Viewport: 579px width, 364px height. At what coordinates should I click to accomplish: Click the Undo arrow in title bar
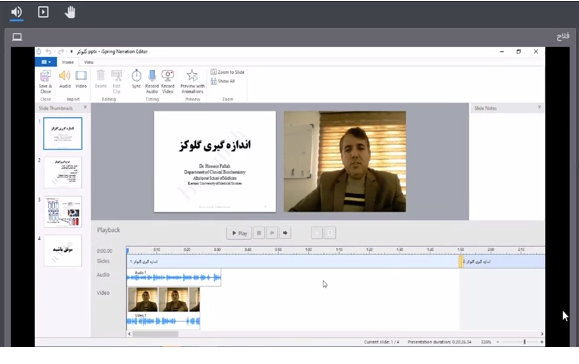tap(48, 52)
